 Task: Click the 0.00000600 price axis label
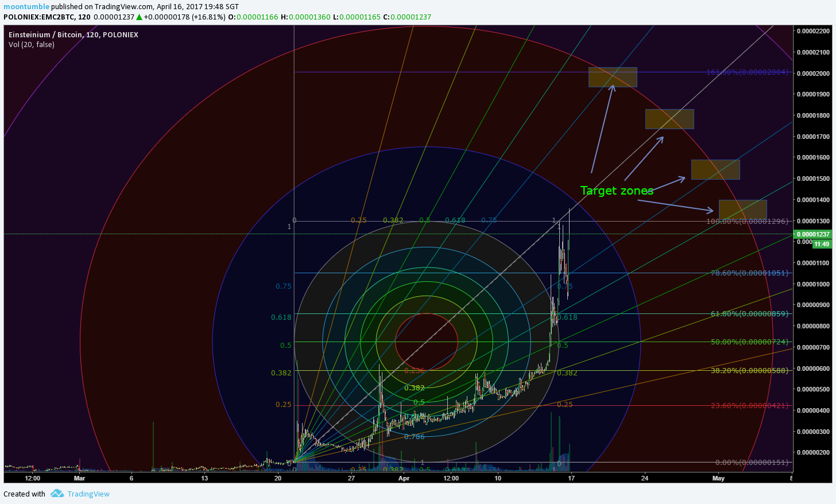(x=814, y=369)
